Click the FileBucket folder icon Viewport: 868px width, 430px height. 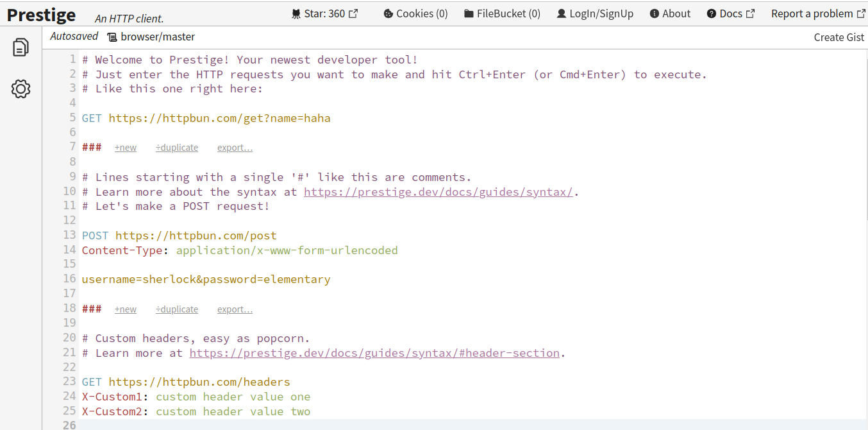coord(469,13)
